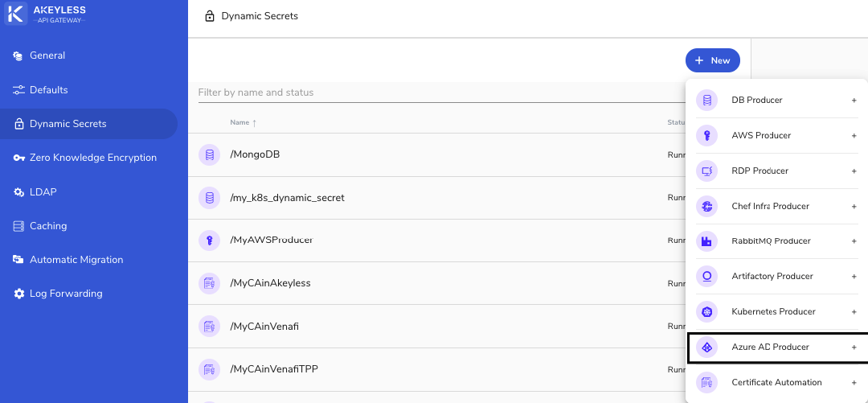Click the RabbitMQ Producer icon
This screenshot has width=868, height=403.
706,241
